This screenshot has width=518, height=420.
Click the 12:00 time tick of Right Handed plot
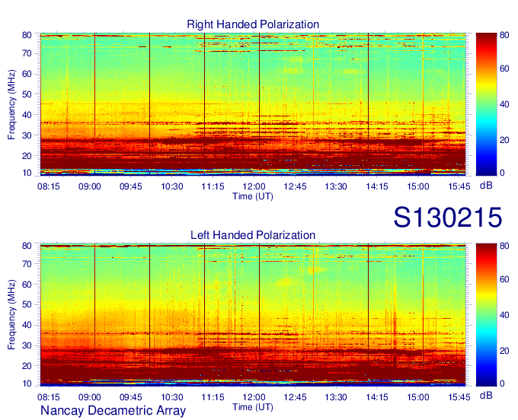(x=254, y=186)
